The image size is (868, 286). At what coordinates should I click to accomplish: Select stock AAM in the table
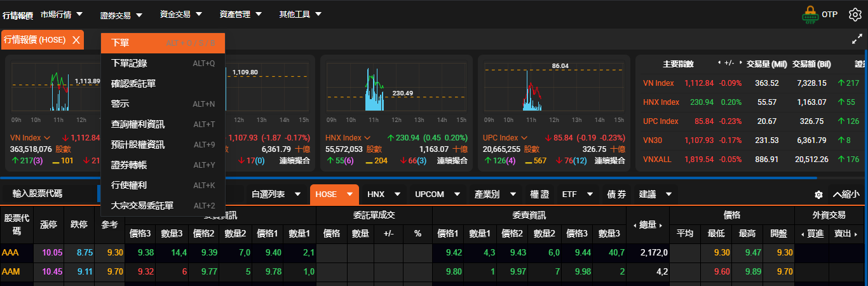click(x=10, y=271)
